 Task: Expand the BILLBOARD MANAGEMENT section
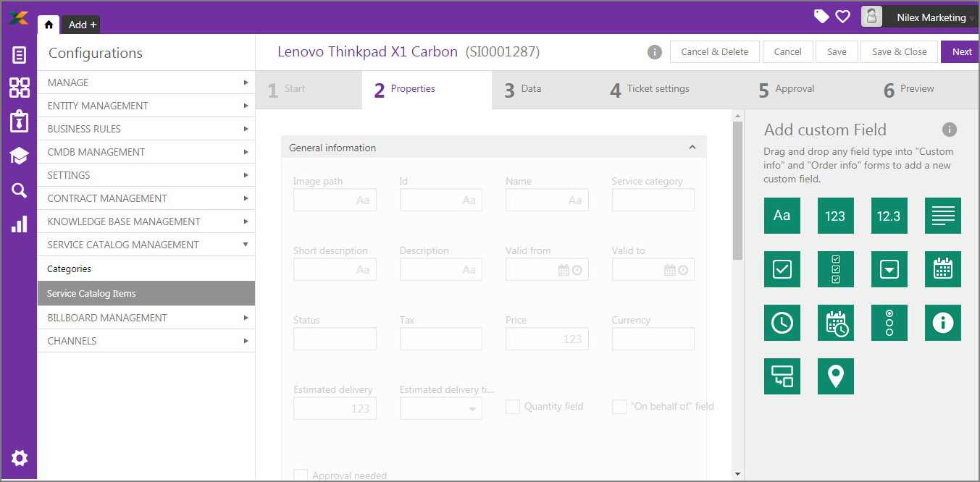[x=146, y=318]
